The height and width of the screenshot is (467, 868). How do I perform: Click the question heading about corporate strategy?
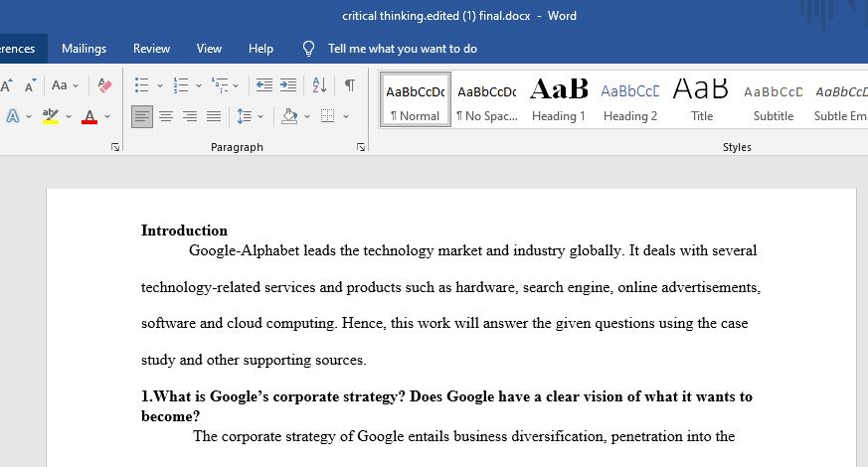pos(446,406)
